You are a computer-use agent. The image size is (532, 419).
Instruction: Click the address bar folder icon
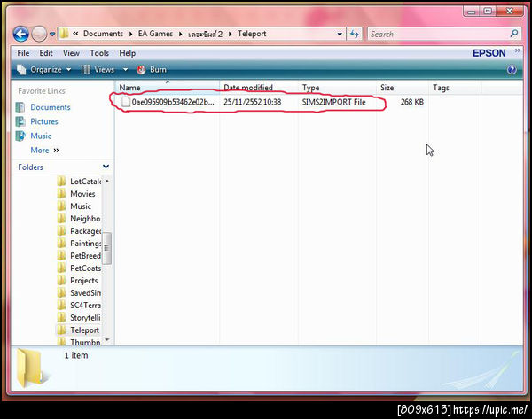[x=64, y=34]
